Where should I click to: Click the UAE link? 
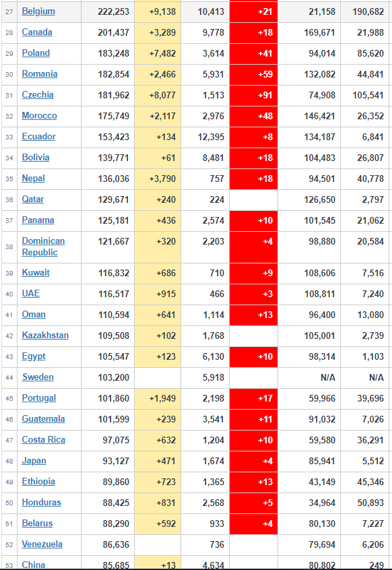31,293
